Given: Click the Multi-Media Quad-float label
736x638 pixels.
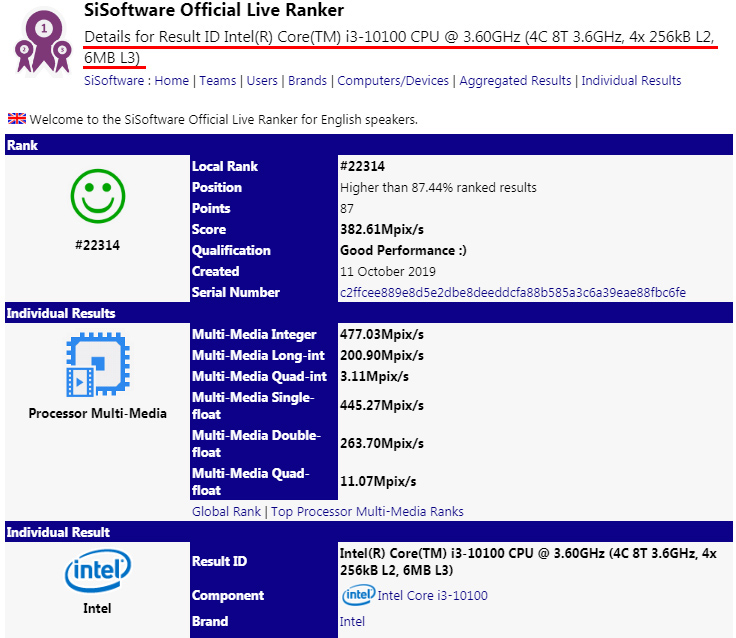Looking at the screenshot, I should (251, 482).
